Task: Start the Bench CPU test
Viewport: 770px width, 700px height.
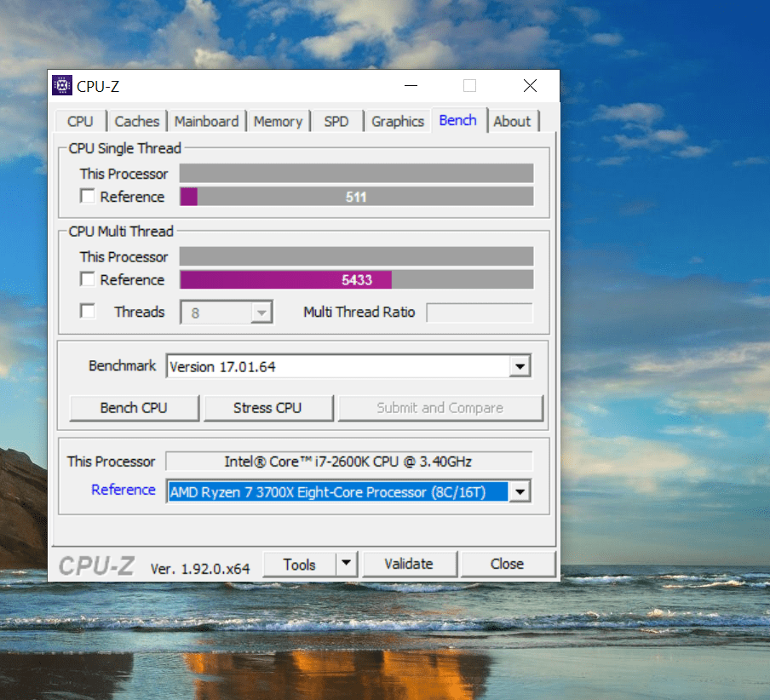Action: tap(134, 408)
